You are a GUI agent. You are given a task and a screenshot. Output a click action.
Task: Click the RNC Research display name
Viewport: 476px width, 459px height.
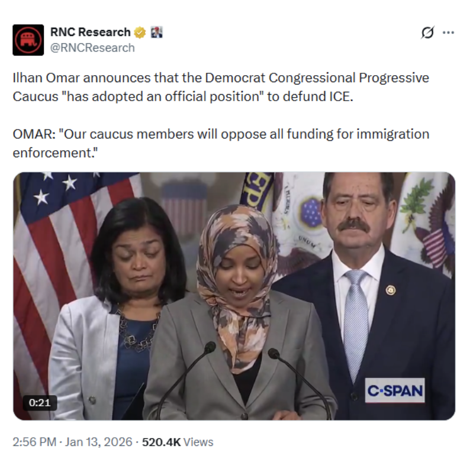click(90, 32)
